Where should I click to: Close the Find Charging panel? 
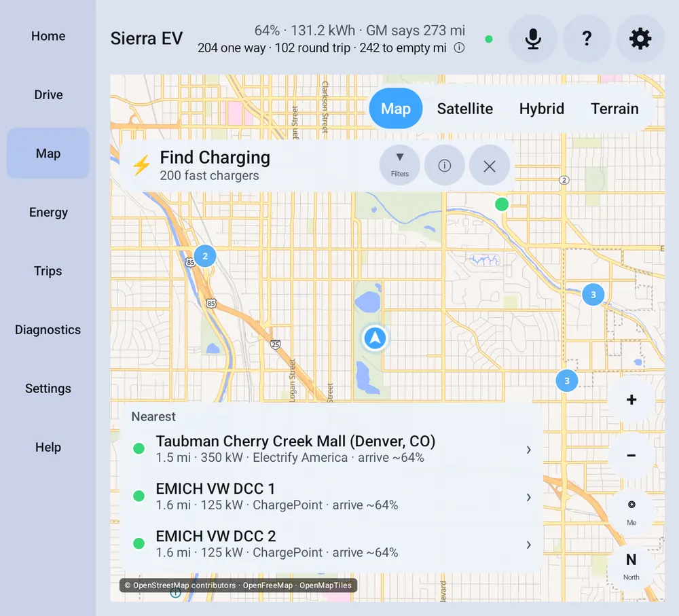pyautogui.click(x=490, y=166)
